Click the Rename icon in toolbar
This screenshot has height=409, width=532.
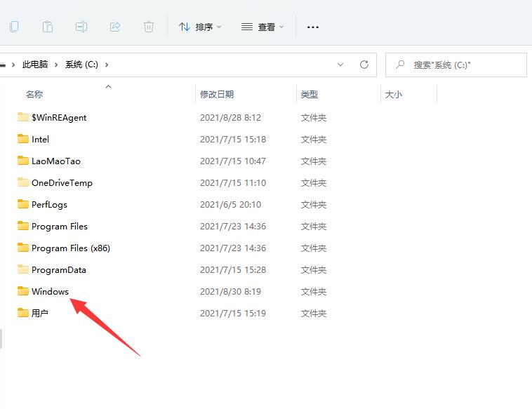click(81, 27)
